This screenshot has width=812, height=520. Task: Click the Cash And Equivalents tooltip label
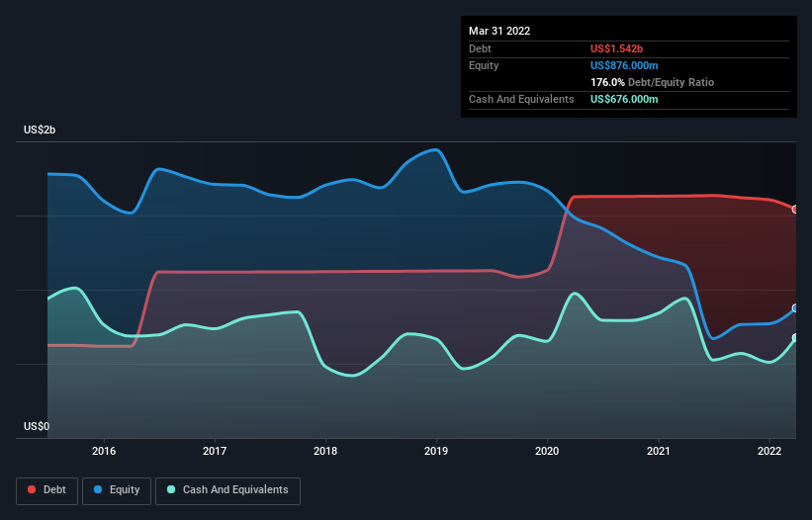click(521, 99)
